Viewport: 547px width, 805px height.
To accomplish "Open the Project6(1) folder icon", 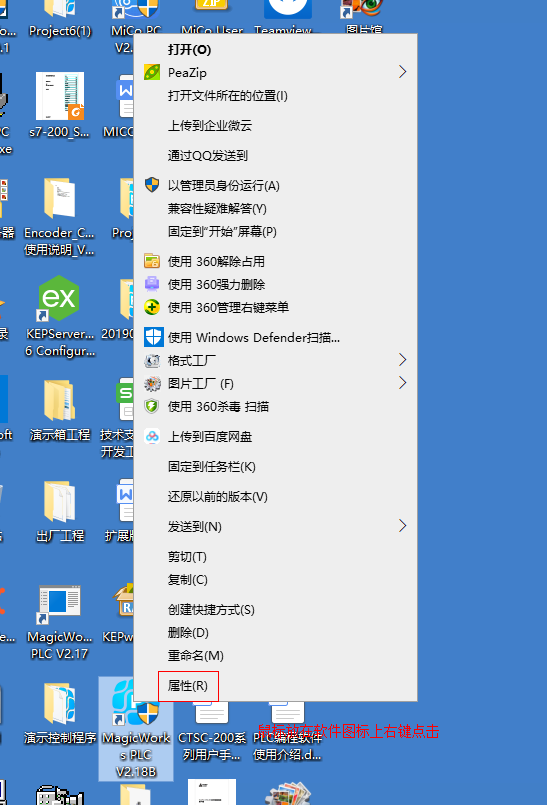I will [x=60, y=9].
